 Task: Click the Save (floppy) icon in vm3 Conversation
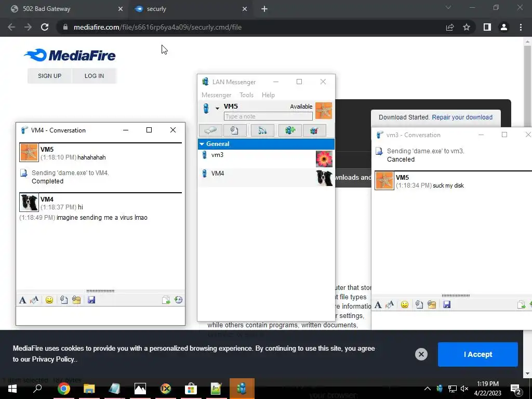446,304
